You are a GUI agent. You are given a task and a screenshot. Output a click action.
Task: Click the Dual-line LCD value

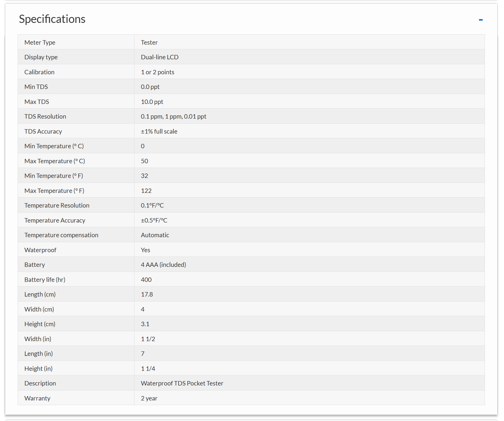pyautogui.click(x=160, y=57)
